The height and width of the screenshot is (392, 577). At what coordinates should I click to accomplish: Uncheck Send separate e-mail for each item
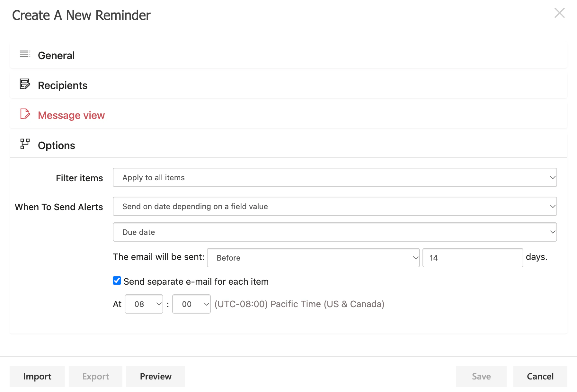(x=117, y=281)
